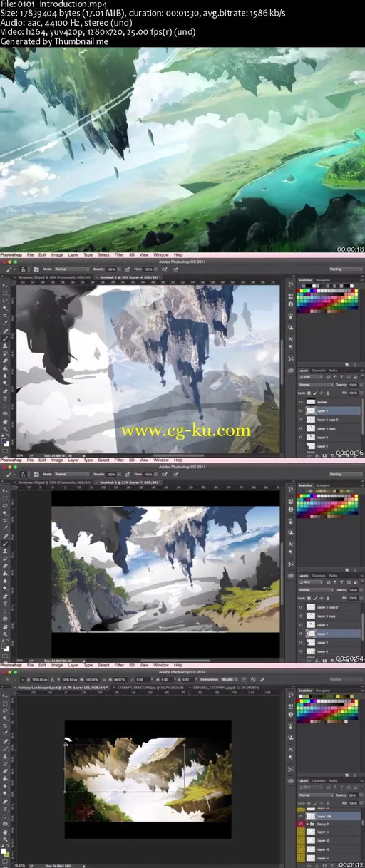Select the Move tool in the 00:00:54 frame
Viewport: 365px width, 868px height.
4,491
